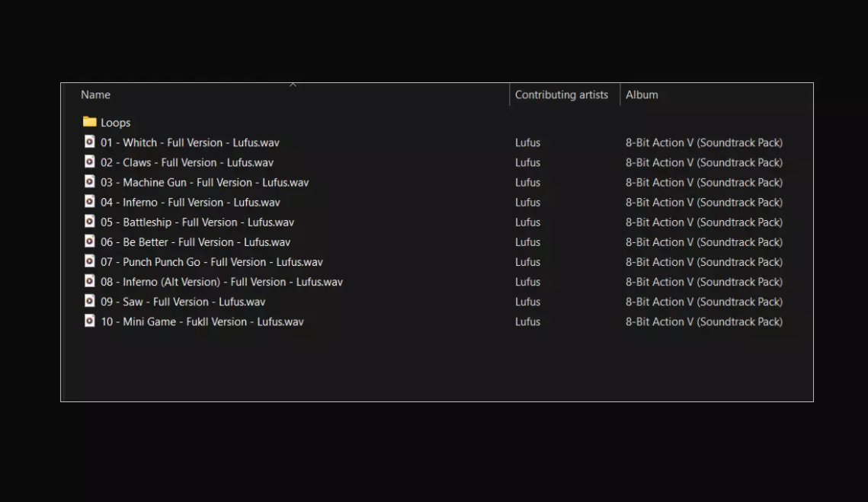This screenshot has height=502, width=868.
Task: Toggle sort direction arrow above Name column
Action: pyautogui.click(x=293, y=85)
